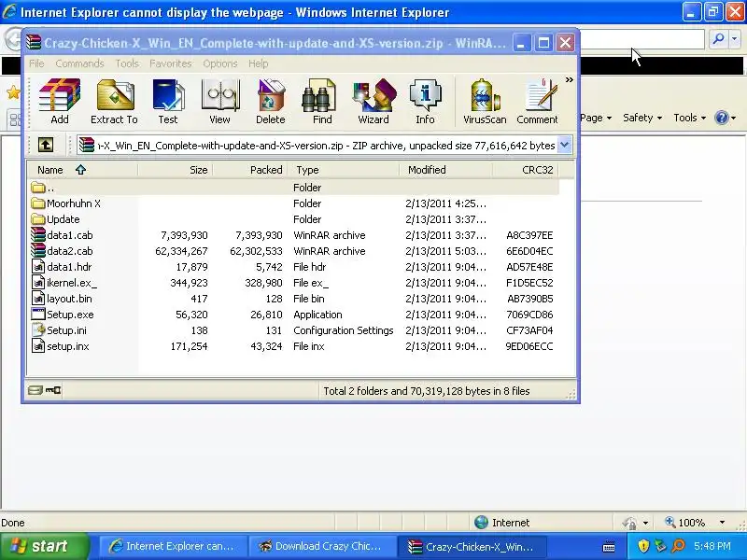This screenshot has width=747, height=560.
Task: Open the WinRAR Tools menu
Action: [127, 63]
